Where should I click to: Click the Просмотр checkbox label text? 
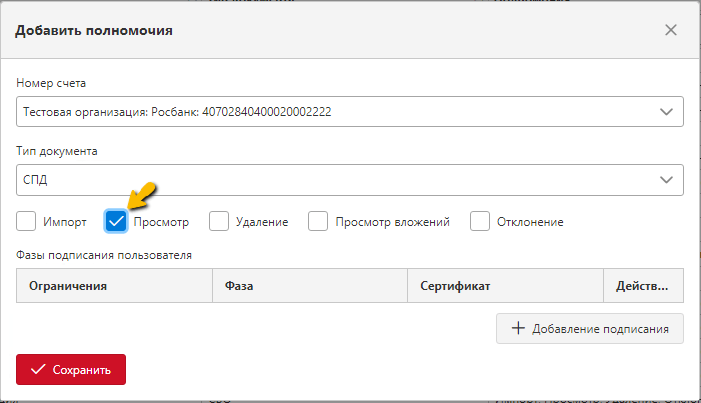(x=161, y=222)
